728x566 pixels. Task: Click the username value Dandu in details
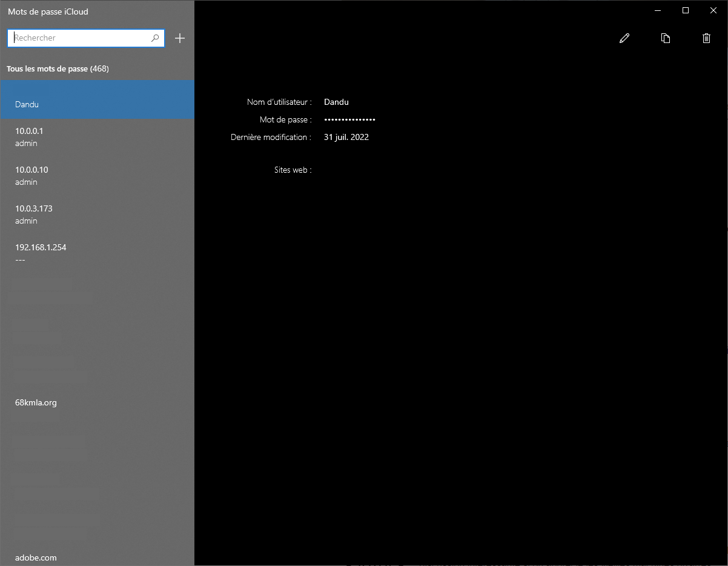(x=336, y=102)
